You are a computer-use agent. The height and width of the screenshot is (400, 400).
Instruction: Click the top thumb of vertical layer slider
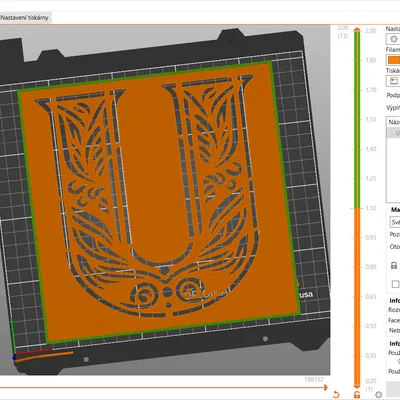tap(357, 30)
